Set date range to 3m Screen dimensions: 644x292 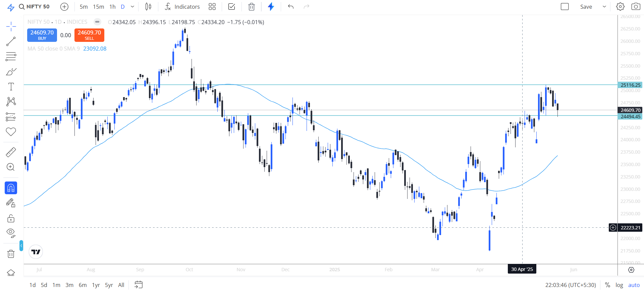point(69,285)
